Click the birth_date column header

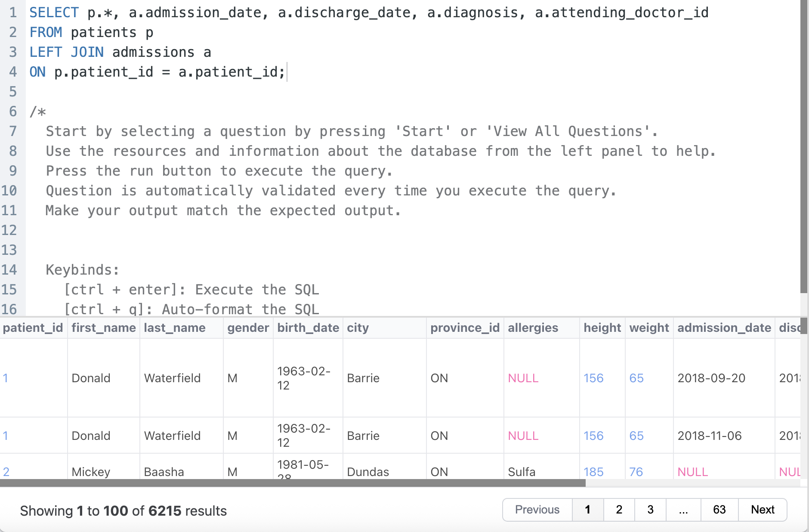pos(308,328)
